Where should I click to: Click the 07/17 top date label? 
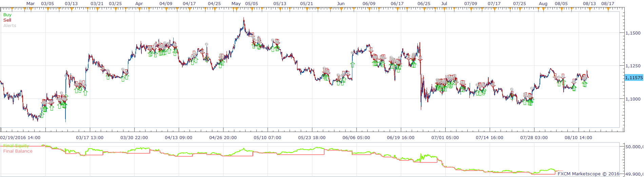494,4
